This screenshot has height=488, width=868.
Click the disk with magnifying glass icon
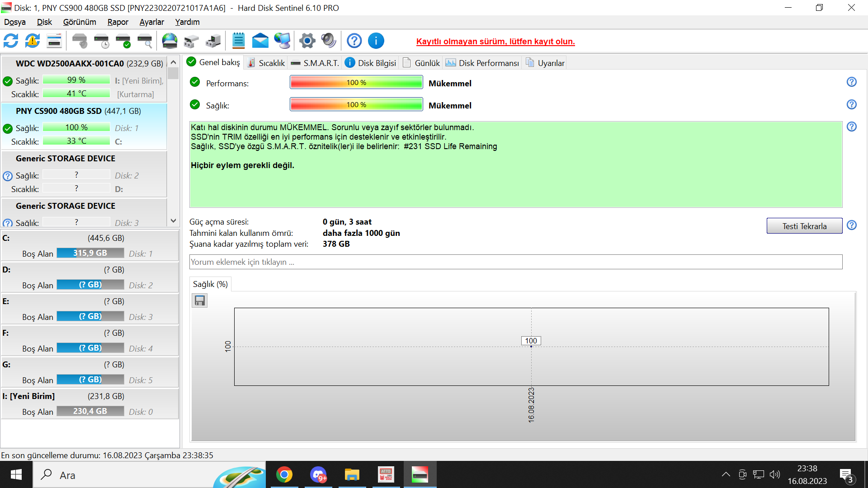point(145,41)
